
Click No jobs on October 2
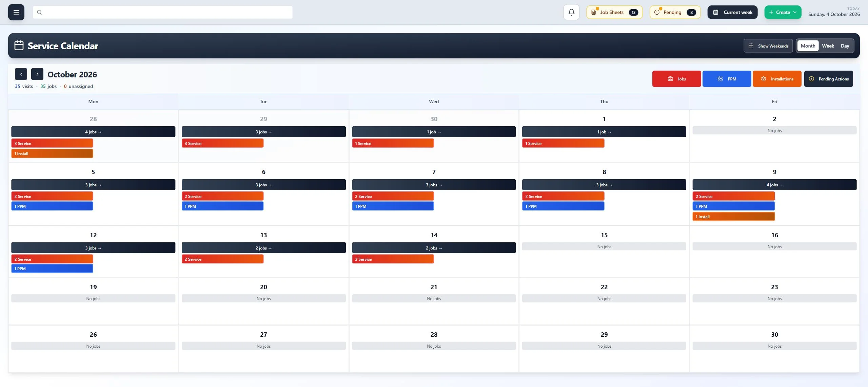774,130
